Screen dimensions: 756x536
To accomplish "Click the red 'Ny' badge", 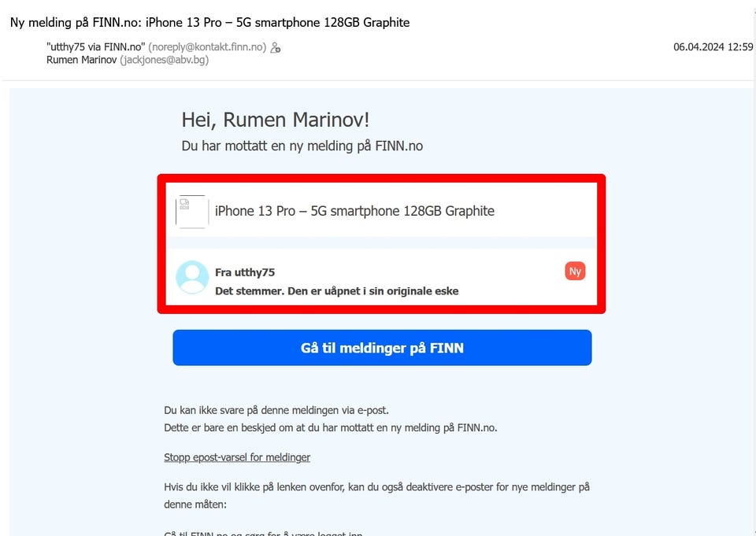I will [x=575, y=272].
